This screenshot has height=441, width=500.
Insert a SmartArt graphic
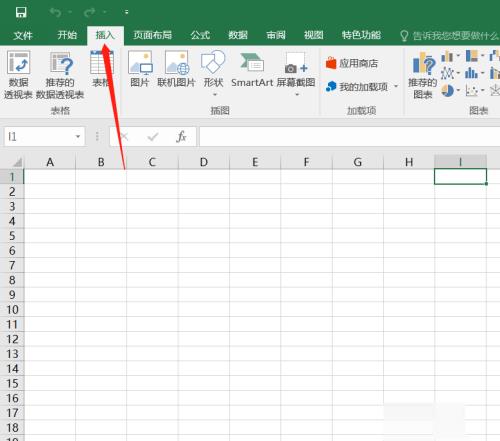pyautogui.click(x=252, y=69)
